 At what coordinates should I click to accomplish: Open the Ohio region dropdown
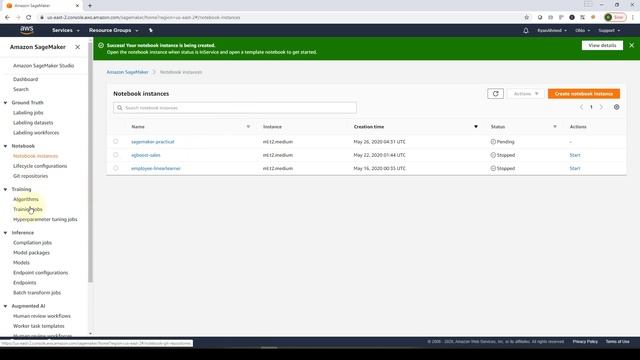582,30
